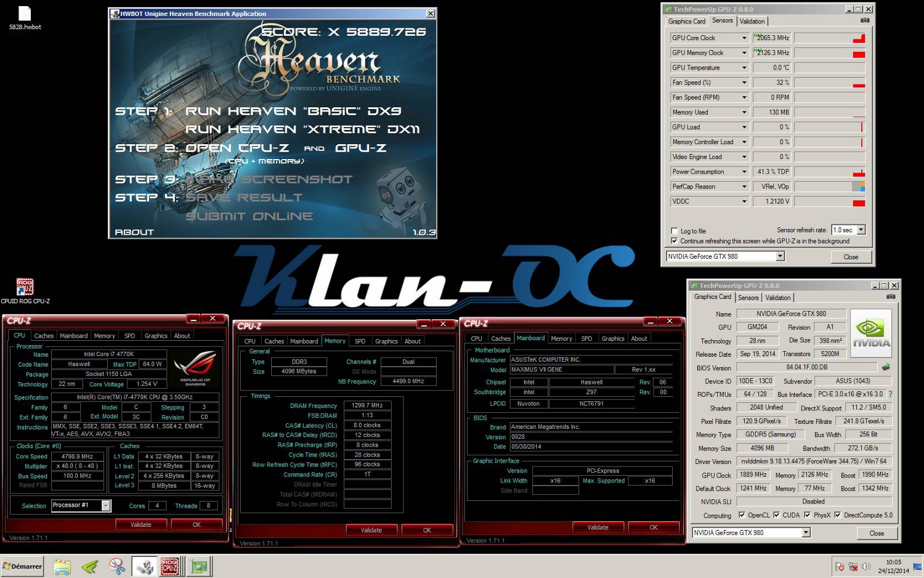This screenshot has width=924, height=578.
Task: Open the NVIDIA green icon in taskbar
Action: [x=89, y=566]
